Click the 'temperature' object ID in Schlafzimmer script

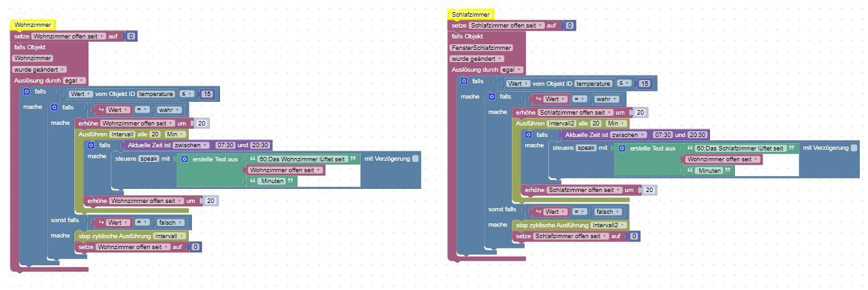click(x=593, y=83)
